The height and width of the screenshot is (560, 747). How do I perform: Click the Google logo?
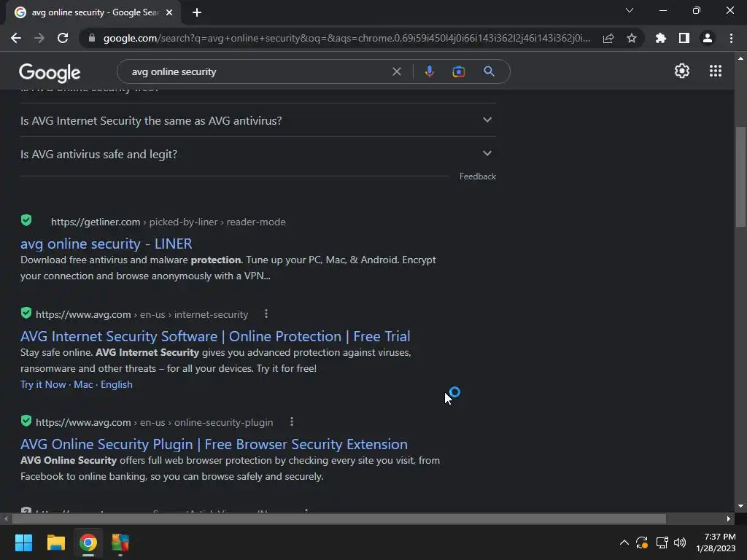pos(50,72)
